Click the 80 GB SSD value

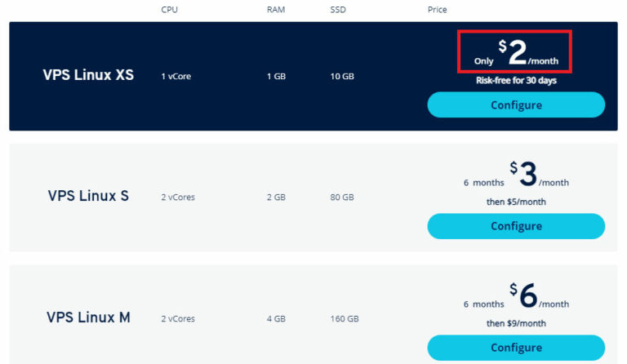(342, 198)
